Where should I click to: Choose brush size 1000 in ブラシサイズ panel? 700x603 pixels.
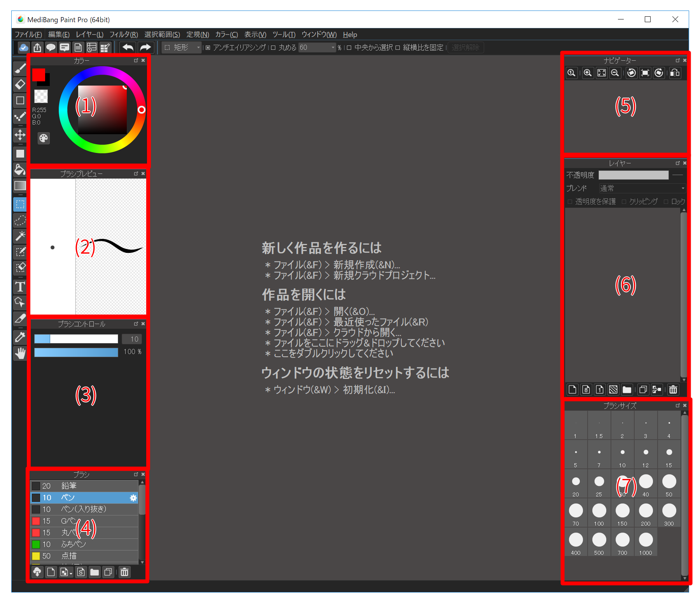[x=646, y=542]
